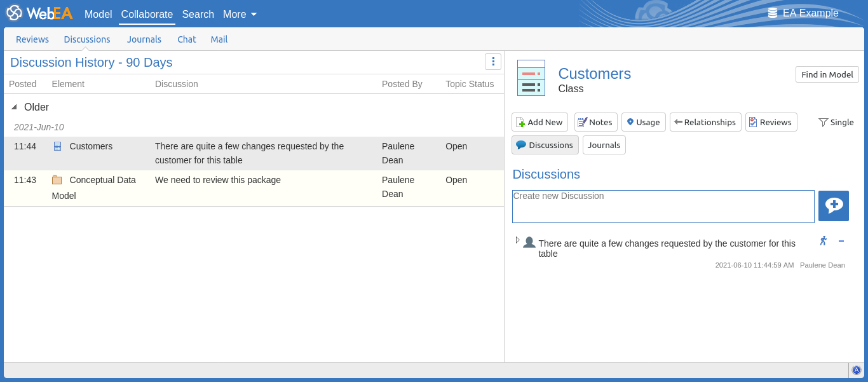868x382 pixels.
Task: Click the EA Example database icon
Action: point(773,13)
